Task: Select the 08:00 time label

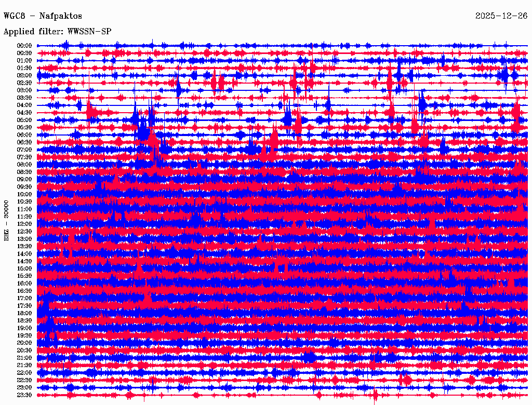Action: coord(24,165)
